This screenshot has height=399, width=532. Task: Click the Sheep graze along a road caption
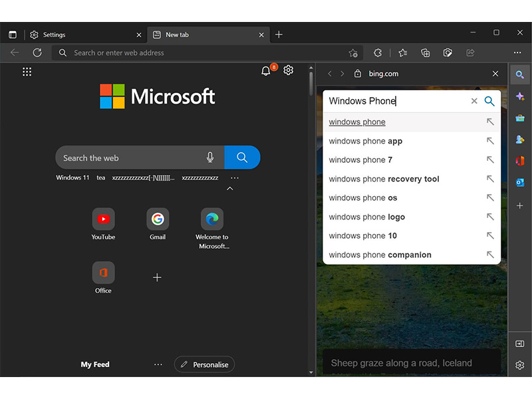point(402,363)
